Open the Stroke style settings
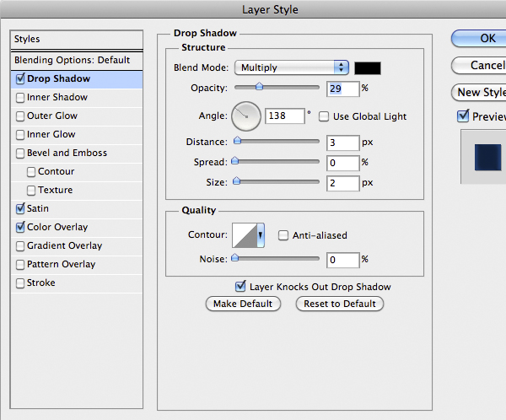This screenshot has height=420, width=506. (40, 283)
